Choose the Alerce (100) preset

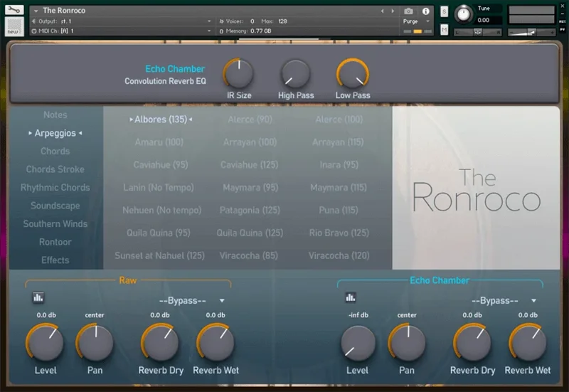tap(339, 120)
